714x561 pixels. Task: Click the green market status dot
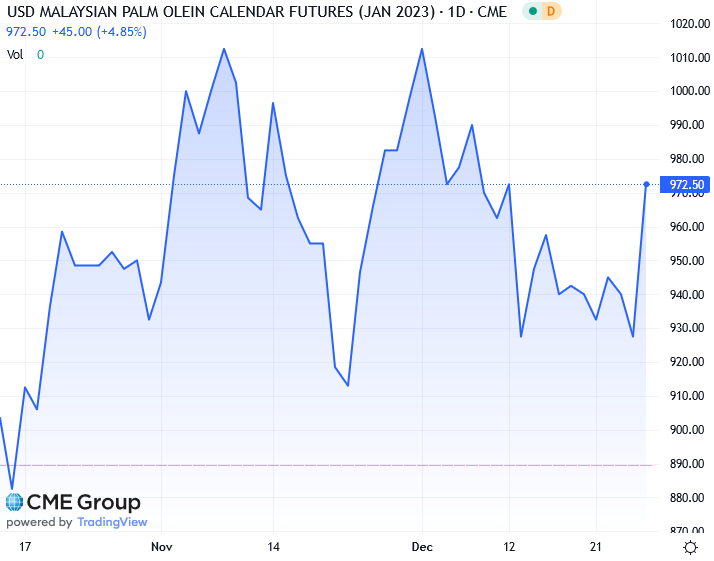(x=532, y=11)
